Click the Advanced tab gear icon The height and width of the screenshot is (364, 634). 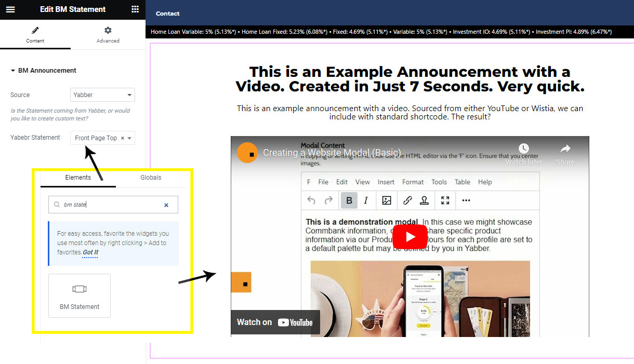(108, 31)
